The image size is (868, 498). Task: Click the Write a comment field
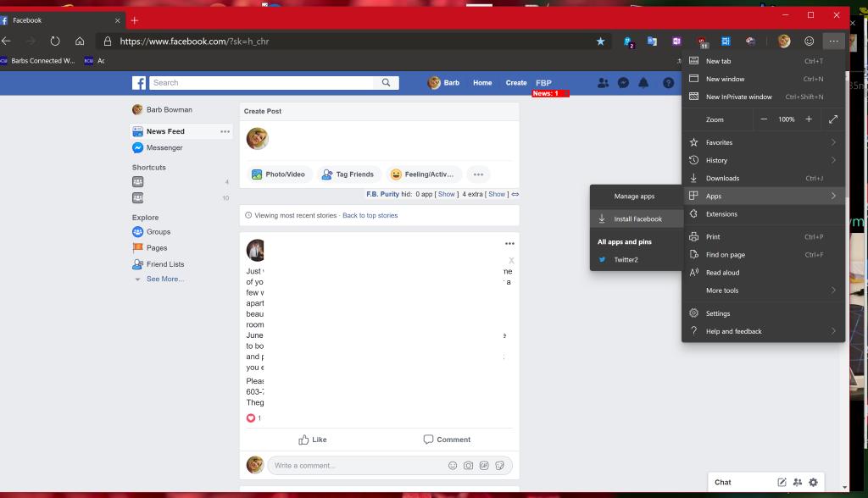(x=357, y=466)
